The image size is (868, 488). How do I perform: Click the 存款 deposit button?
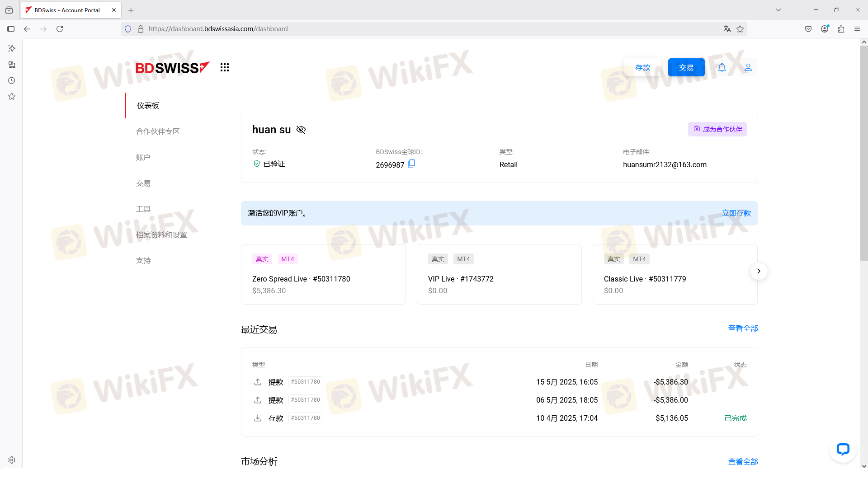click(x=642, y=67)
